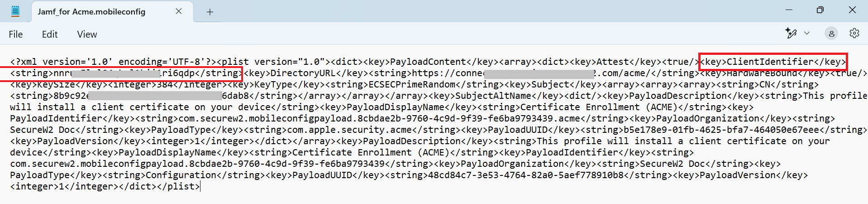Viewport: 868px width, 204px height.
Task: Restore down the Notepad window
Action: [820, 10]
